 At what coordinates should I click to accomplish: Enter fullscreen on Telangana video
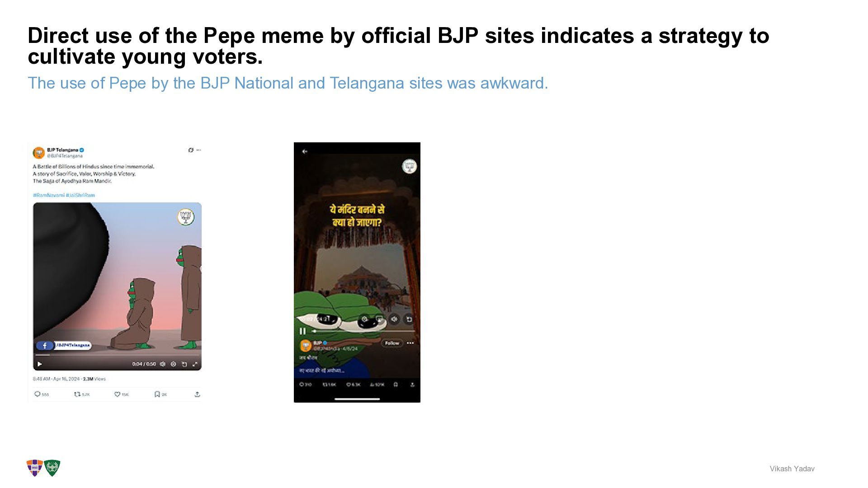click(x=195, y=364)
